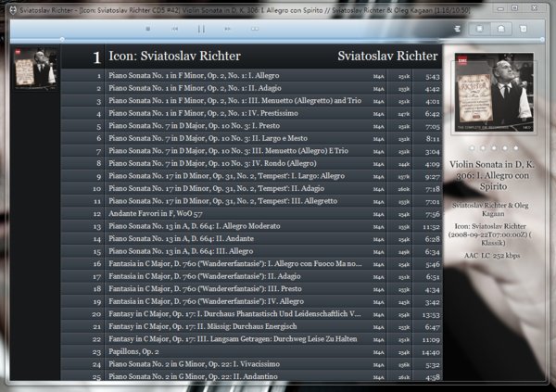The width and height of the screenshot is (556, 392).
Task: Select 'III. Langsam Getragen' track
Action: click(x=251, y=339)
